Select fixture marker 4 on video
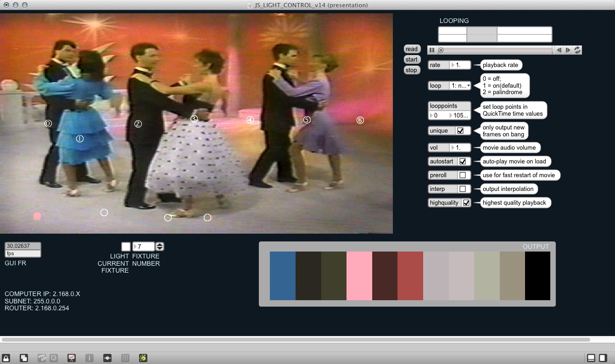 pos(250,120)
